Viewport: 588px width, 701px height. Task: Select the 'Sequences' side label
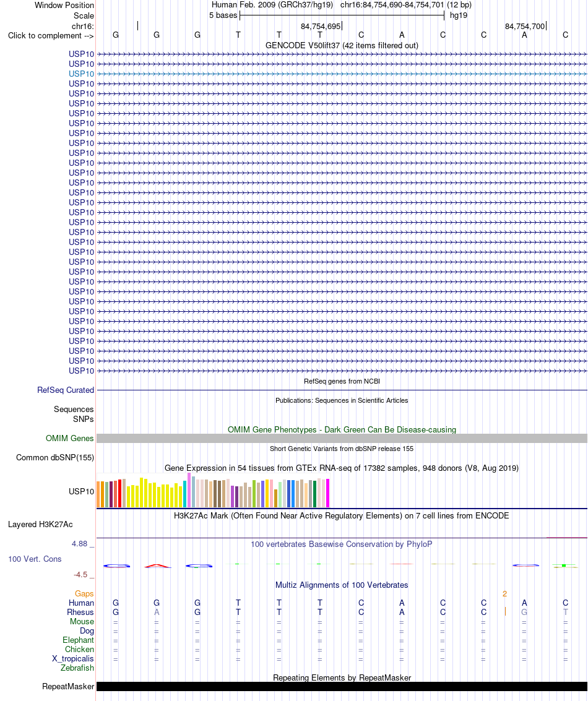click(74, 409)
